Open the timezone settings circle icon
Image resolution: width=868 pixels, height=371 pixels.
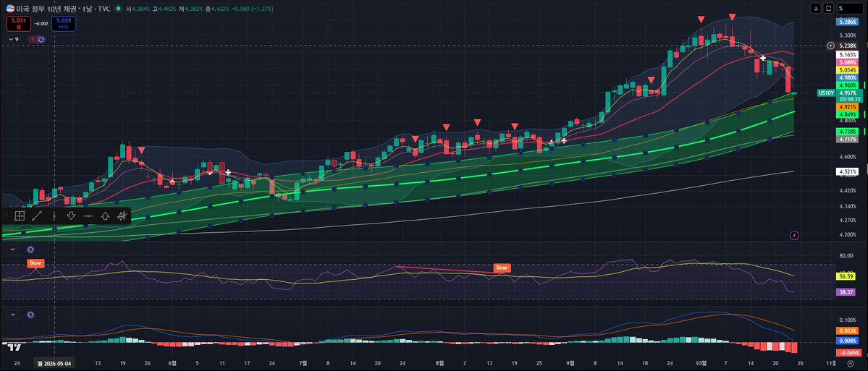tap(851, 364)
